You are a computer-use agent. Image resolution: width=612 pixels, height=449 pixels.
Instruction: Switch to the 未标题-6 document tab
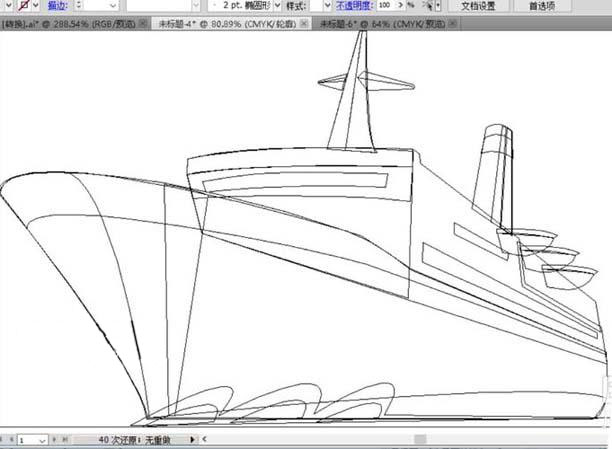click(382, 24)
